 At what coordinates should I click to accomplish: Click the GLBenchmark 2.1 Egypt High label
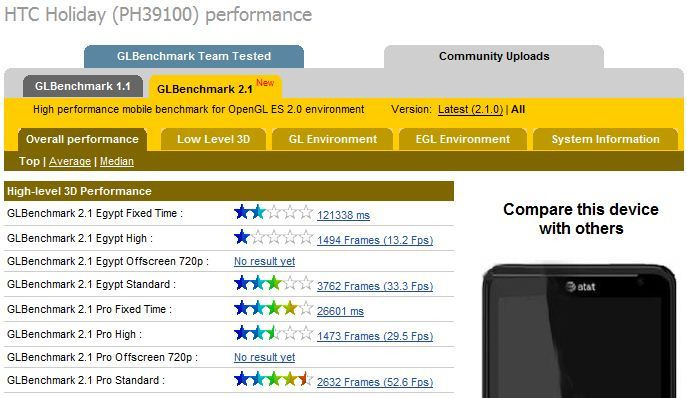[x=80, y=238]
